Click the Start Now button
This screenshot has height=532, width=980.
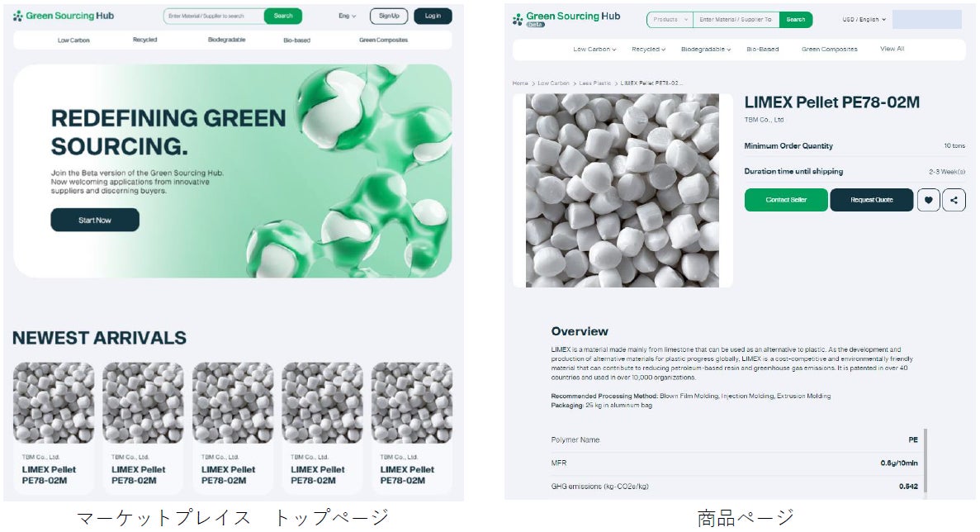[x=95, y=220]
